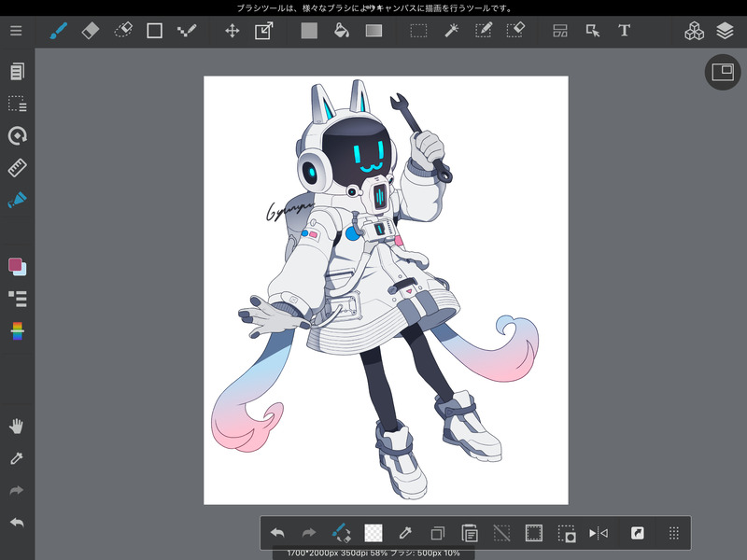Select the polyline/checkmark drawing tool
Screen dimensions: 747x560
pos(186,31)
